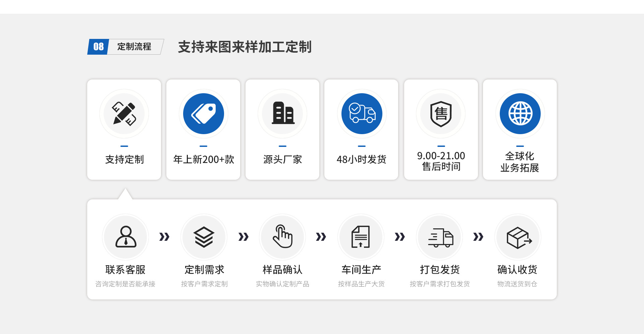
Task: Click the description 按客户需求定制
Action: (204, 284)
